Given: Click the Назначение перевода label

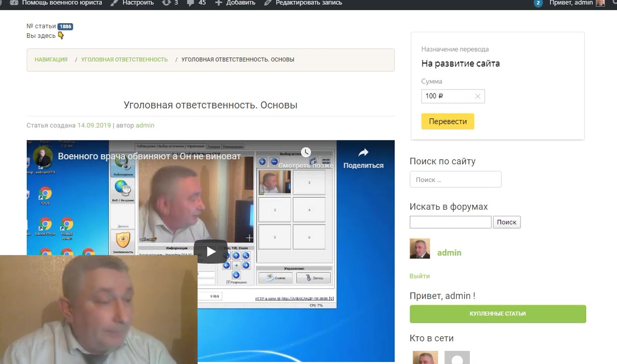Looking at the screenshot, I should tap(455, 50).
